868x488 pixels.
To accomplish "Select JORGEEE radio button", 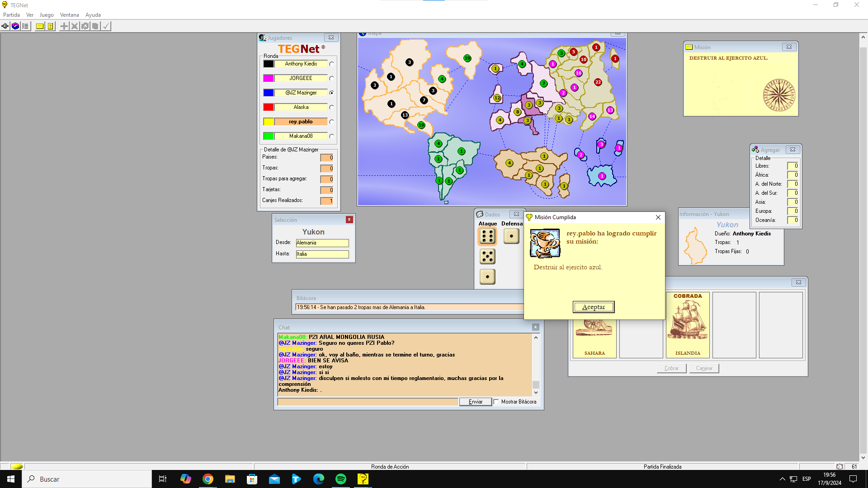I will pyautogui.click(x=332, y=78).
